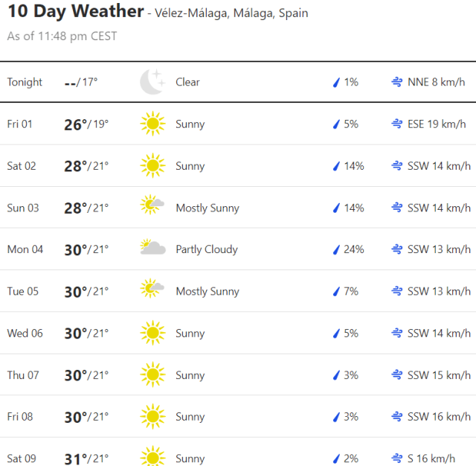
Task: Click the Fri 08 date label
Action: coord(20,416)
